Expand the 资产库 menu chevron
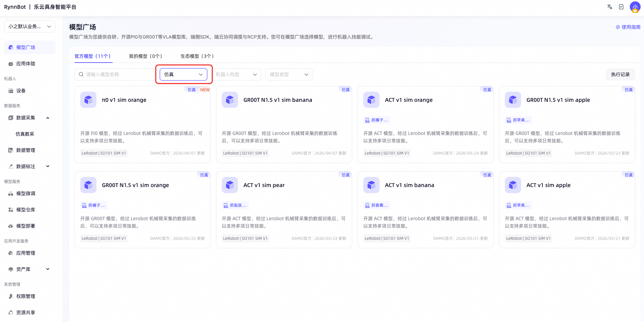Image resolution: width=644 pixels, height=322 pixels. point(48,269)
